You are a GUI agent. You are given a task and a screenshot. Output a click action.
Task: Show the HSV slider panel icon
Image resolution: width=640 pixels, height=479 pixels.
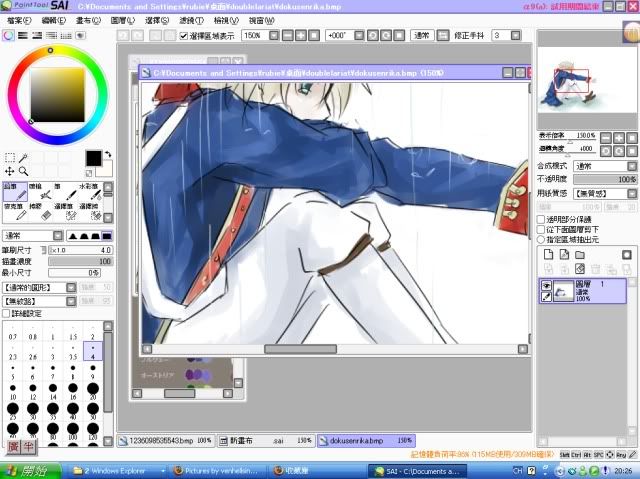tap(37, 35)
